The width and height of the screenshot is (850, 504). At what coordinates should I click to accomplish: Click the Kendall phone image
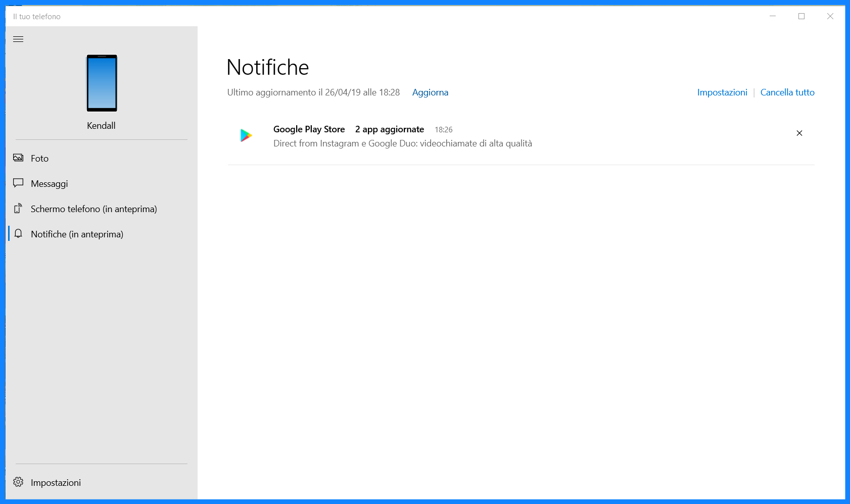[102, 83]
